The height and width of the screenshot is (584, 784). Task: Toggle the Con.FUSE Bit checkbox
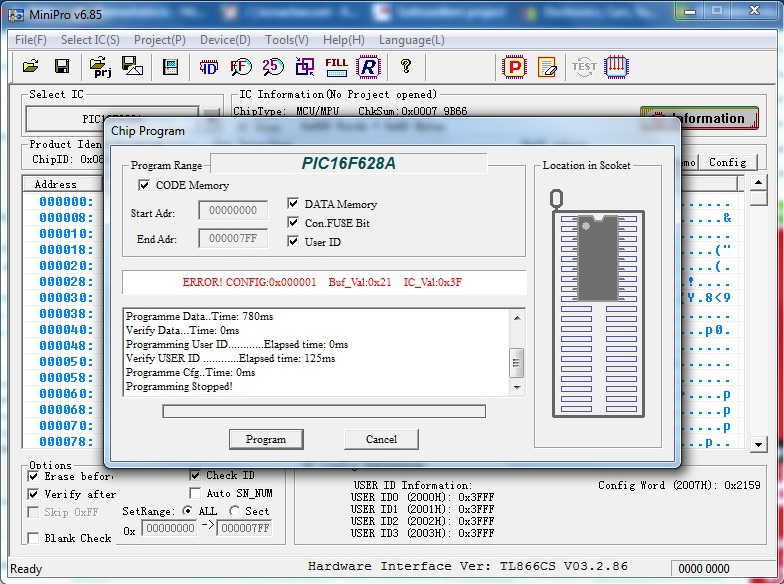click(294, 222)
